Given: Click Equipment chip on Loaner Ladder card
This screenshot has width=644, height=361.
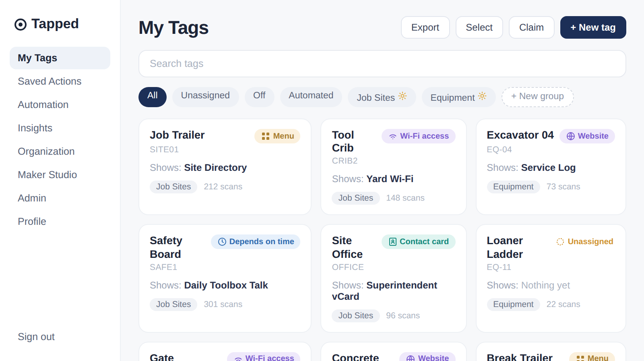Looking at the screenshot, I should 513,305.
